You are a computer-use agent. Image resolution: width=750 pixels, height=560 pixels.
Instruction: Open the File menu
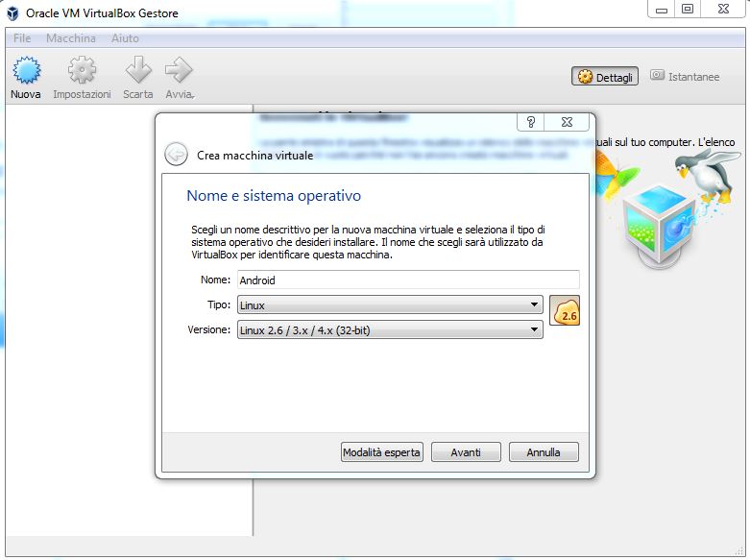[x=22, y=38]
